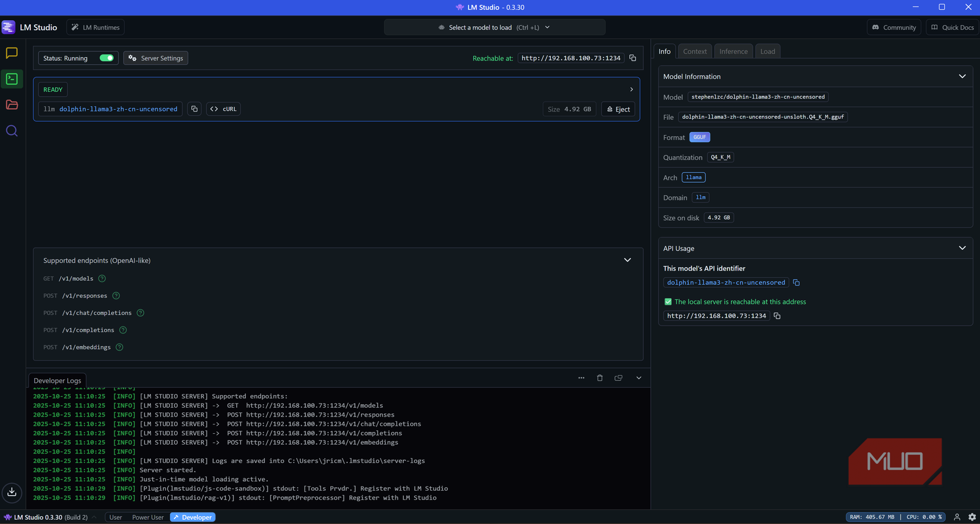
Task: Select the Power User mode
Action: 148,517
